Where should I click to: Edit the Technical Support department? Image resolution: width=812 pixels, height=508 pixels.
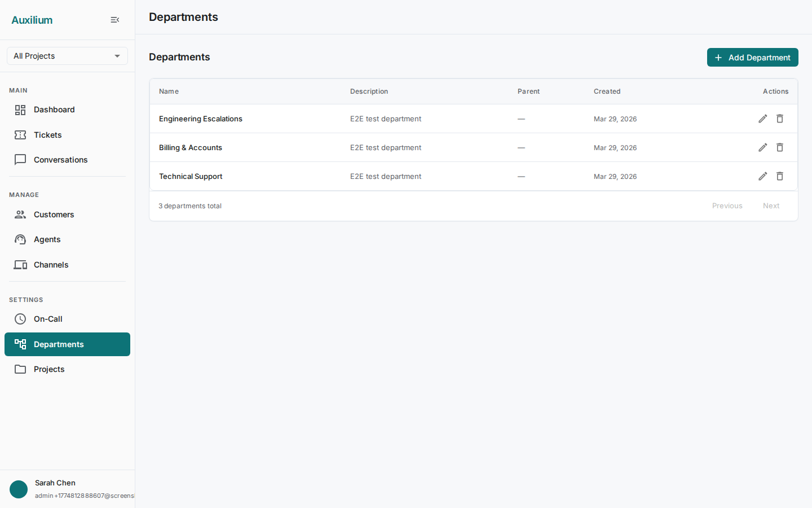[x=762, y=176]
